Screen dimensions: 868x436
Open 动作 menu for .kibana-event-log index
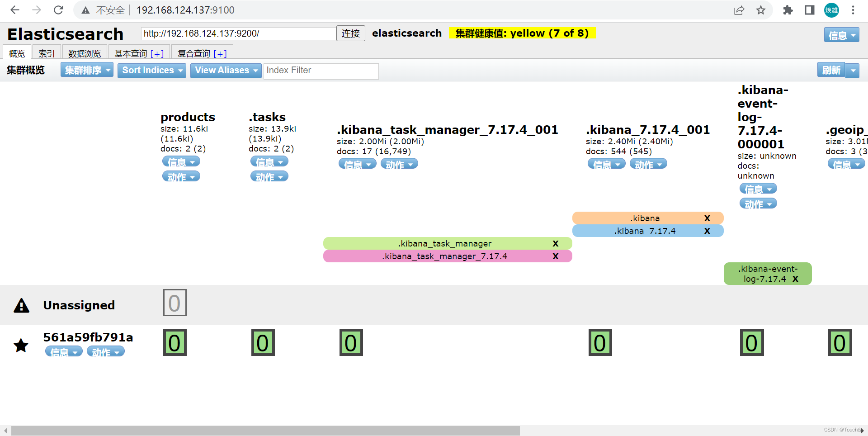click(x=758, y=203)
